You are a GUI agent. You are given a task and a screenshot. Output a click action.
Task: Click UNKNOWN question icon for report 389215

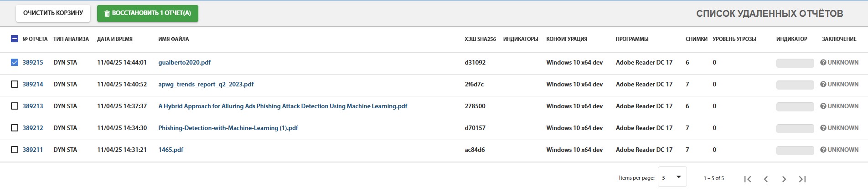(x=823, y=62)
